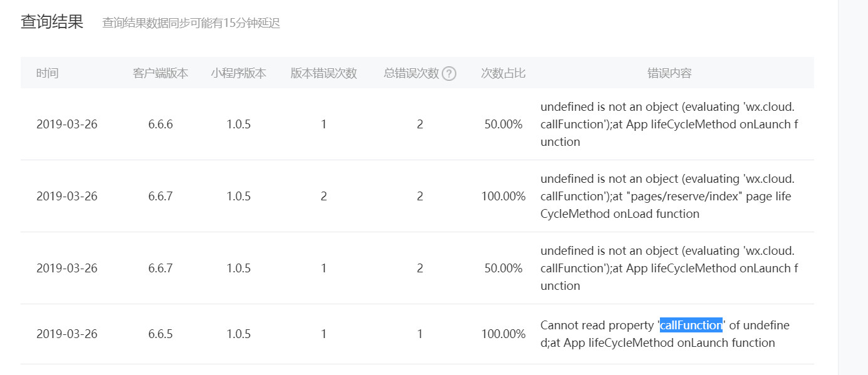Screen dimensions: 868x375
Task: Click the date in the 6.6.5 row
Action: [67, 334]
